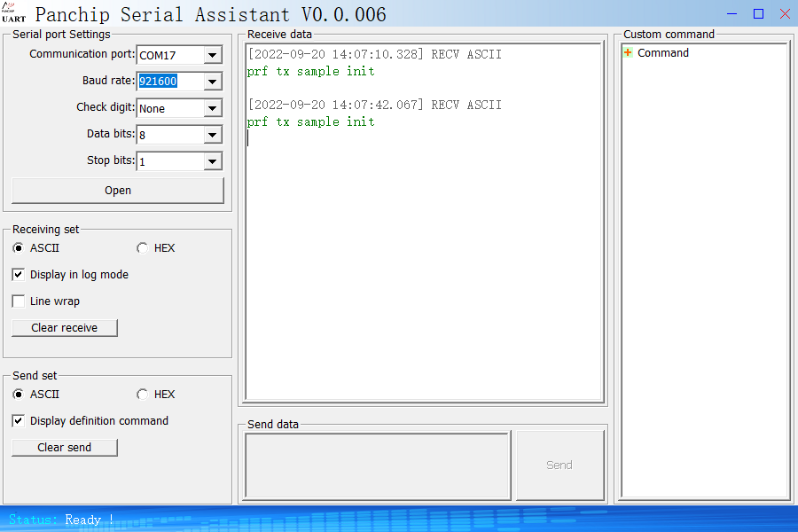Open the Communication port dropdown arrow

(213, 55)
